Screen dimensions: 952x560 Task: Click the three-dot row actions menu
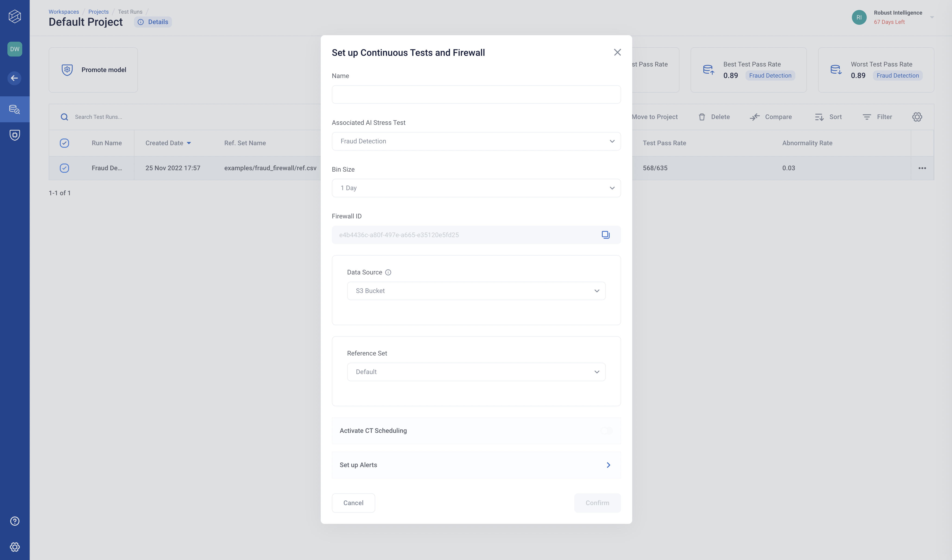[x=922, y=168]
